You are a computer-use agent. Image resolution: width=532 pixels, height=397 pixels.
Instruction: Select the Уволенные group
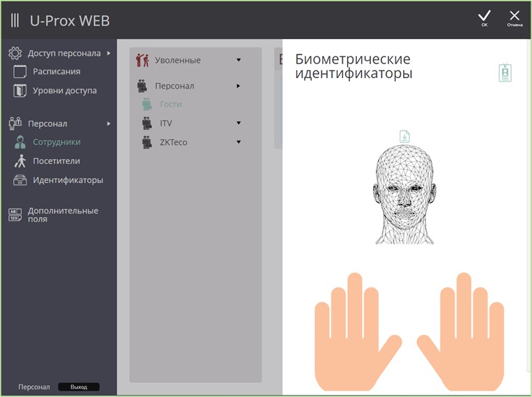click(178, 60)
